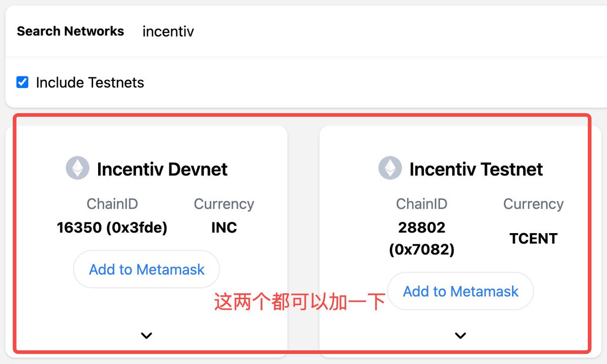Click the Currency label on Devnet card

[224, 204]
